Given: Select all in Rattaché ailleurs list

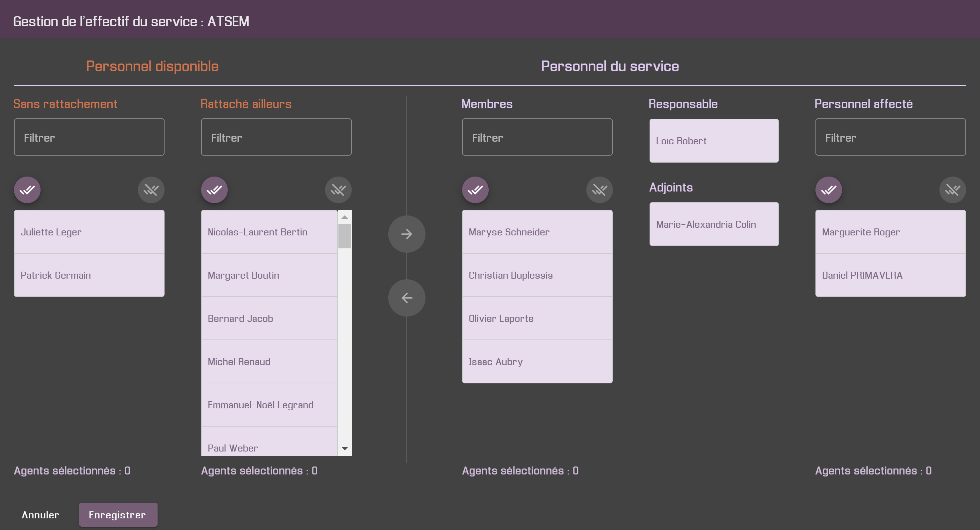Looking at the screenshot, I should [x=214, y=190].
